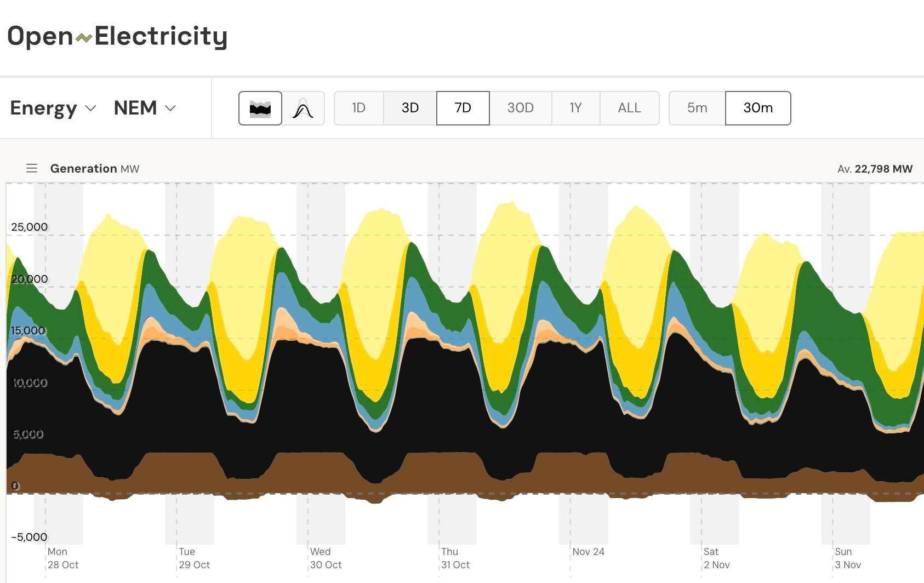This screenshot has height=583, width=924.
Task: Switch range to ALL
Action: tap(629, 108)
